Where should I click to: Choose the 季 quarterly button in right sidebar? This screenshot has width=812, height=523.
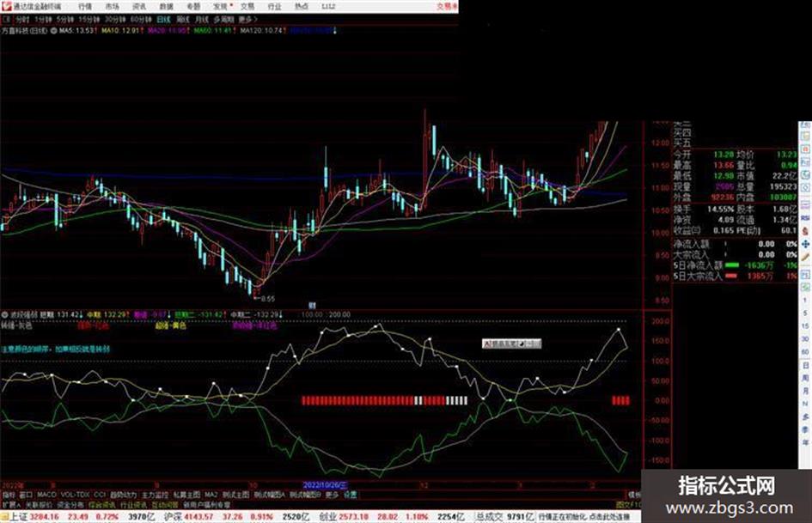click(805, 429)
